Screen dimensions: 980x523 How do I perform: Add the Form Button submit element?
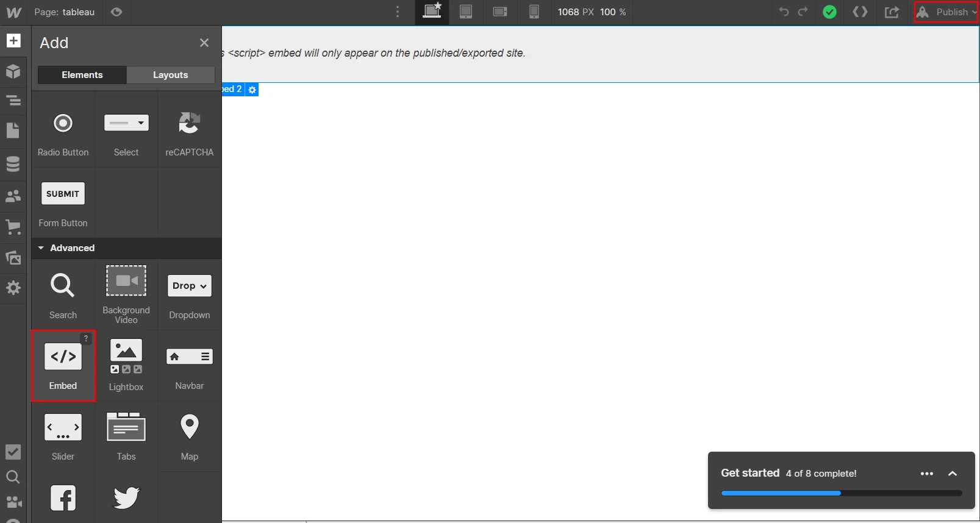(63, 203)
